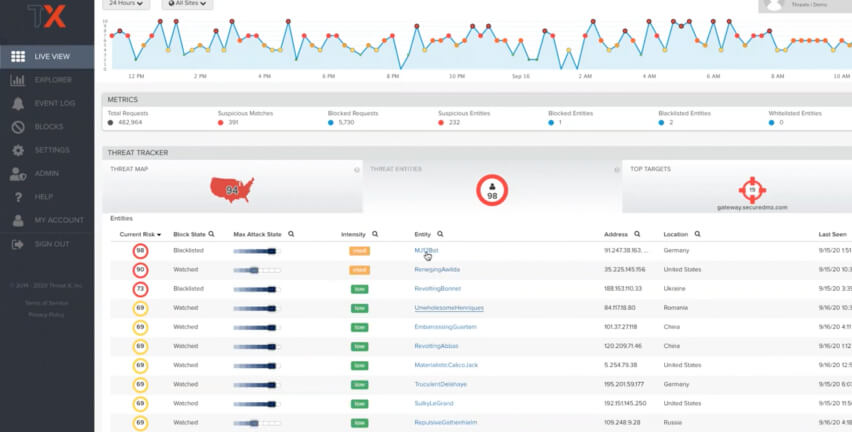Click the orange intensity badge for MJ12Bot
The image size is (852, 432).
(x=359, y=251)
